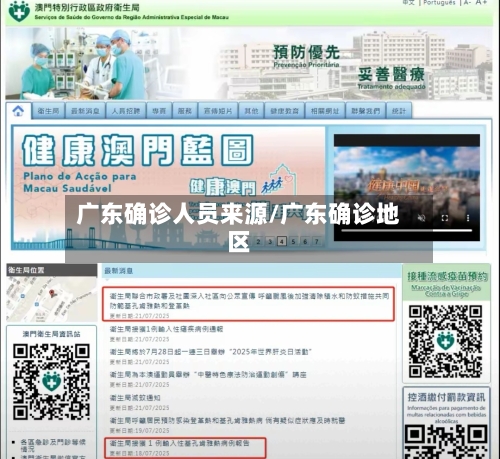The image size is (500, 459).
Task: Open the 專頁 navigation tab
Action: click(x=159, y=111)
